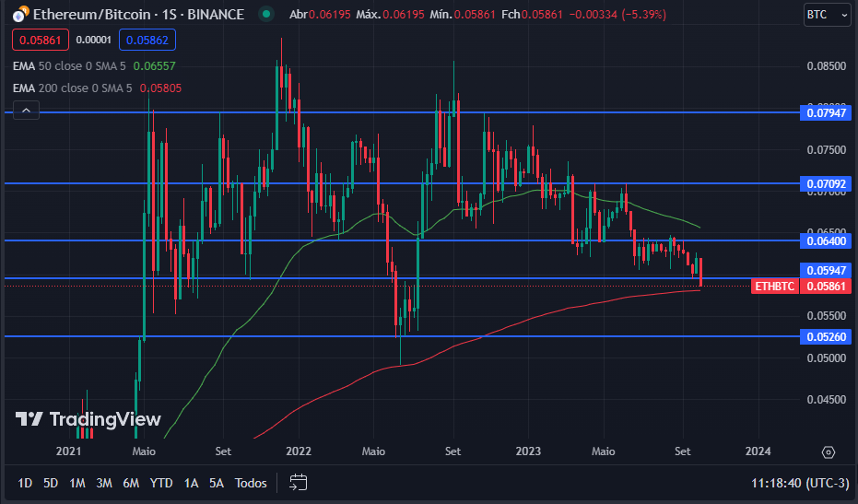The width and height of the screenshot is (858, 504).
Task: Click the green EMA 50 value 0.06557
Action: (154, 66)
